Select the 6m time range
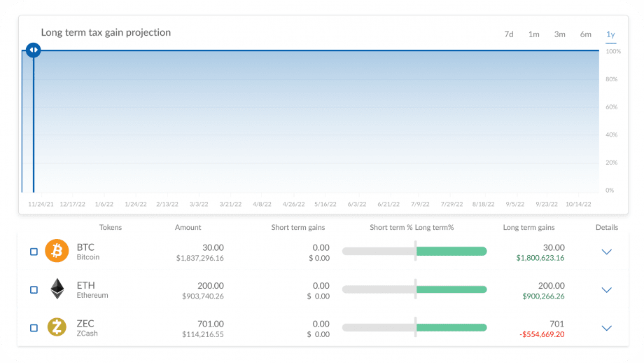 pos(586,34)
